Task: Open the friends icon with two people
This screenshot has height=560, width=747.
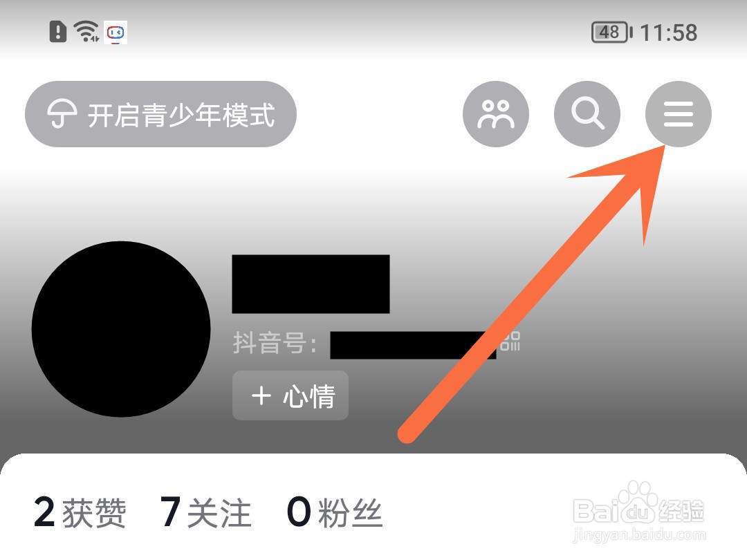Action: click(496, 114)
